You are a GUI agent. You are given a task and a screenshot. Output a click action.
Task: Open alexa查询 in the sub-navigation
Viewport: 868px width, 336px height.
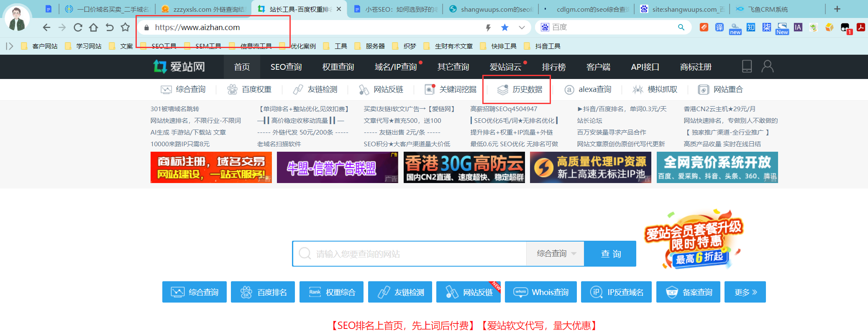coord(588,89)
